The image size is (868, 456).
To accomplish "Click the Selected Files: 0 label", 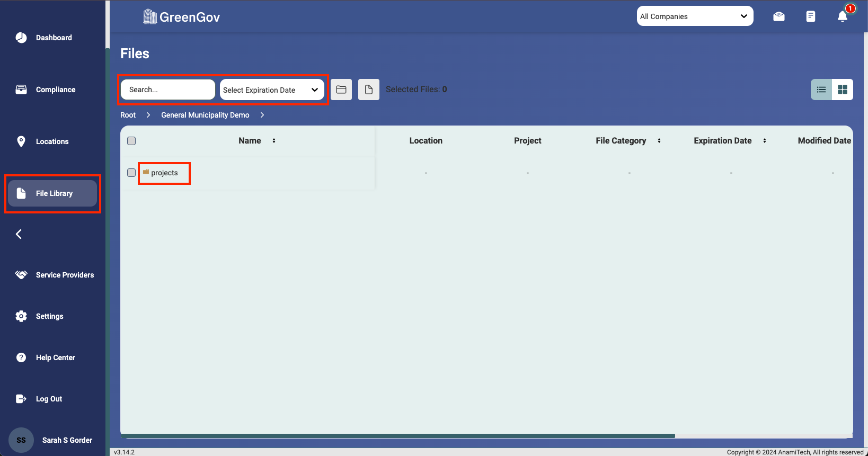I will [x=417, y=90].
